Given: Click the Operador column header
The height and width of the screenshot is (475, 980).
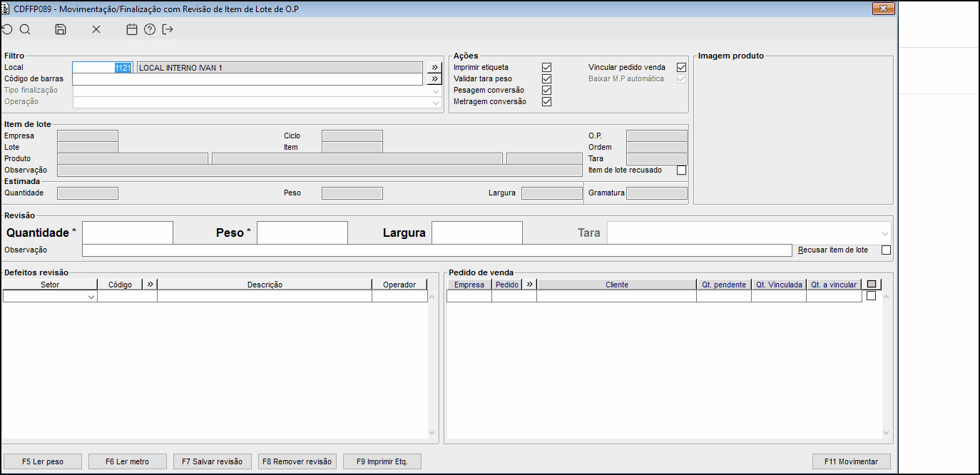Looking at the screenshot, I should click(399, 285).
